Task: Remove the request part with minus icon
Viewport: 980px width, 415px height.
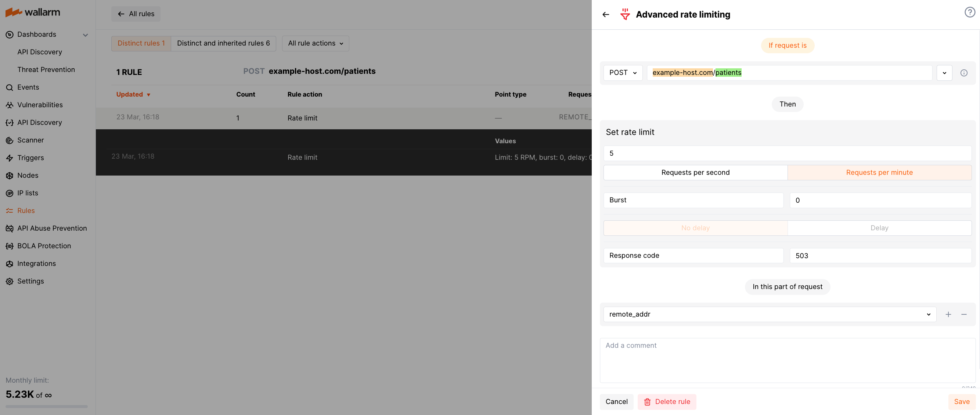Action: 963,314
